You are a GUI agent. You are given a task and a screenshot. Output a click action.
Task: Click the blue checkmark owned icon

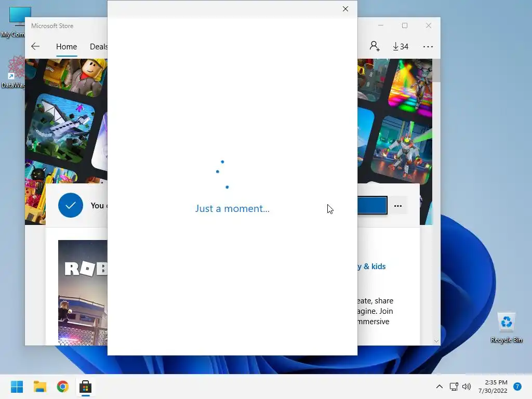[x=71, y=205]
